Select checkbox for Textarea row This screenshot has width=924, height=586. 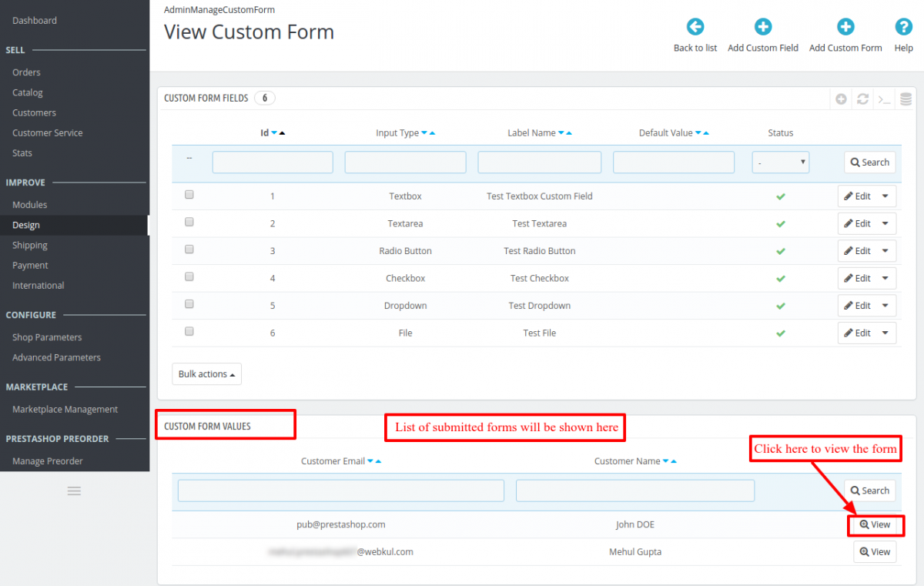(189, 222)
